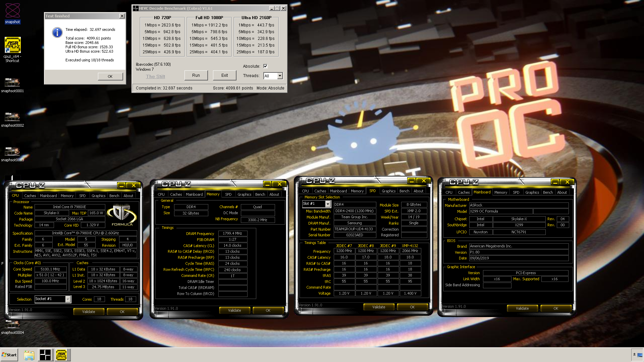Open cpuz_x64 Shortcut desktop icon
This screenshot has height=362, width=644.
tap(12, 49)
